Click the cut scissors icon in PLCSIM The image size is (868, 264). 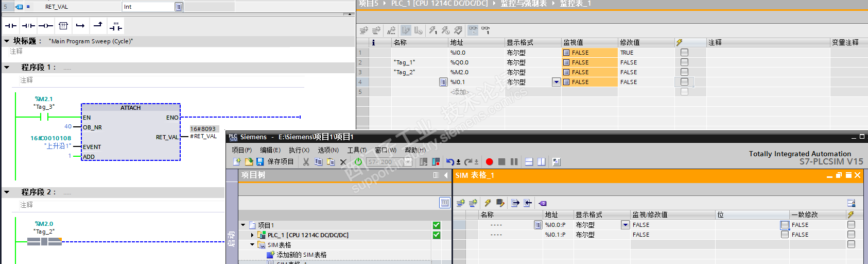point(306,162)
